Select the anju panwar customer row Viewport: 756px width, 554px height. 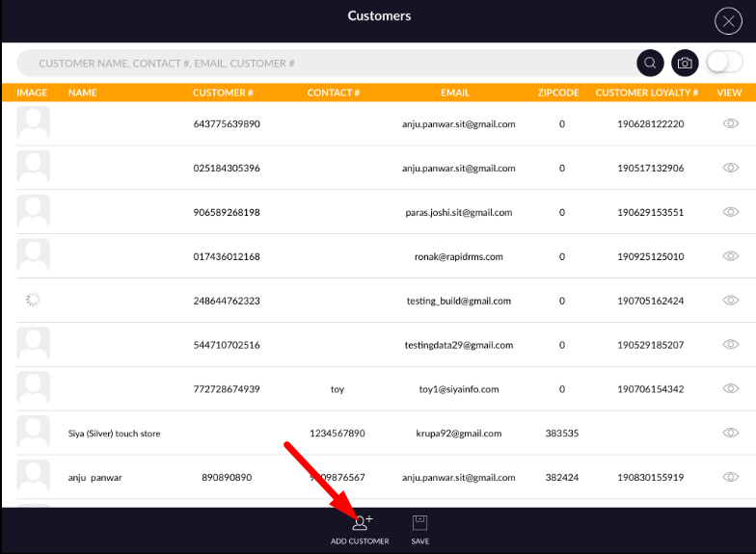click(95, 477)
